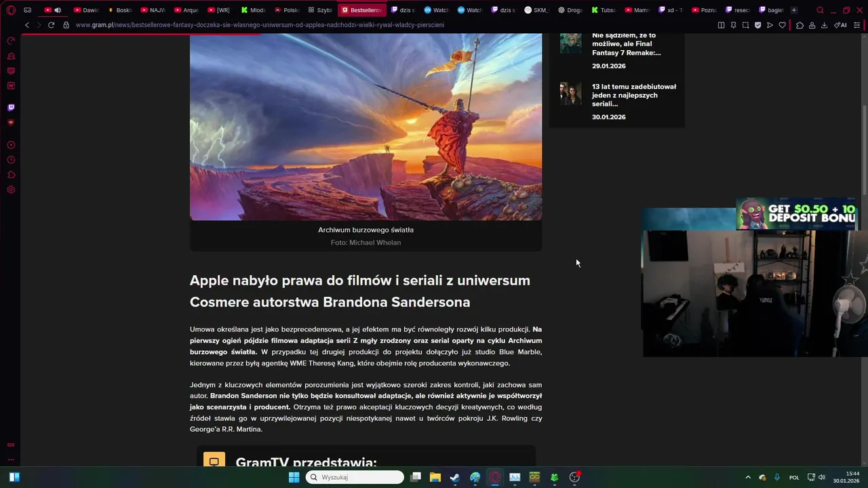Open '13 lat temu zadebiutował' article link
The image size is (868, 488).
[x=634, y=96]
